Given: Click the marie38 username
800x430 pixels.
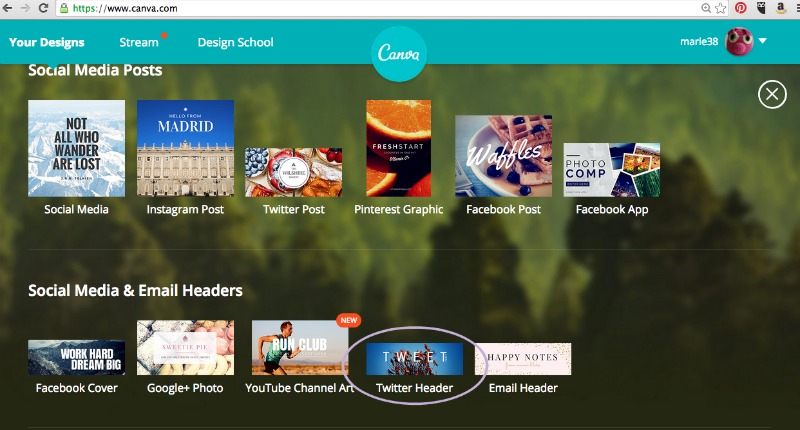Looking at the screenshot, I should click(699, 41).
